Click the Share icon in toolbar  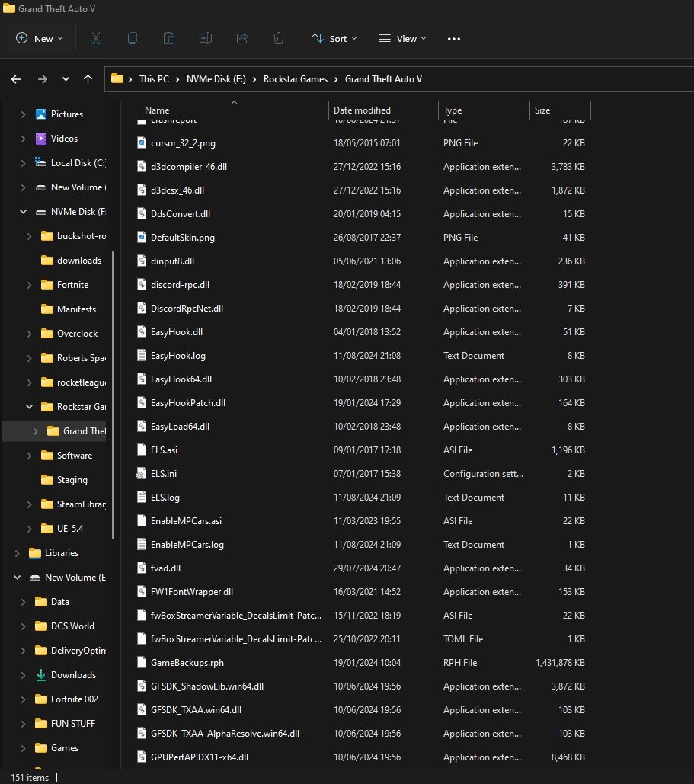[242, 38]
